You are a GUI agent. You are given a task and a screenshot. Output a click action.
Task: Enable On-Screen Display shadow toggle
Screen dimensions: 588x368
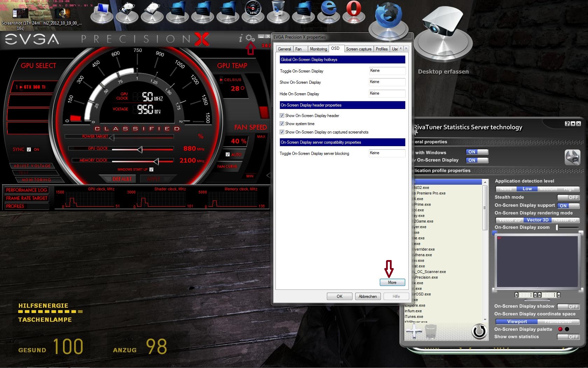point(568,307)
